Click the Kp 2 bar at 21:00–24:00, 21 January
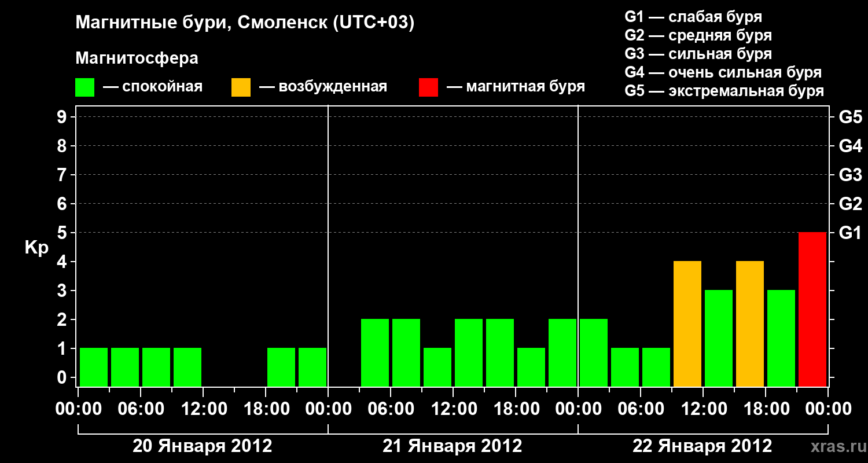Image resolution: width=868 pixels, height=463 pixels. (562, 352)
